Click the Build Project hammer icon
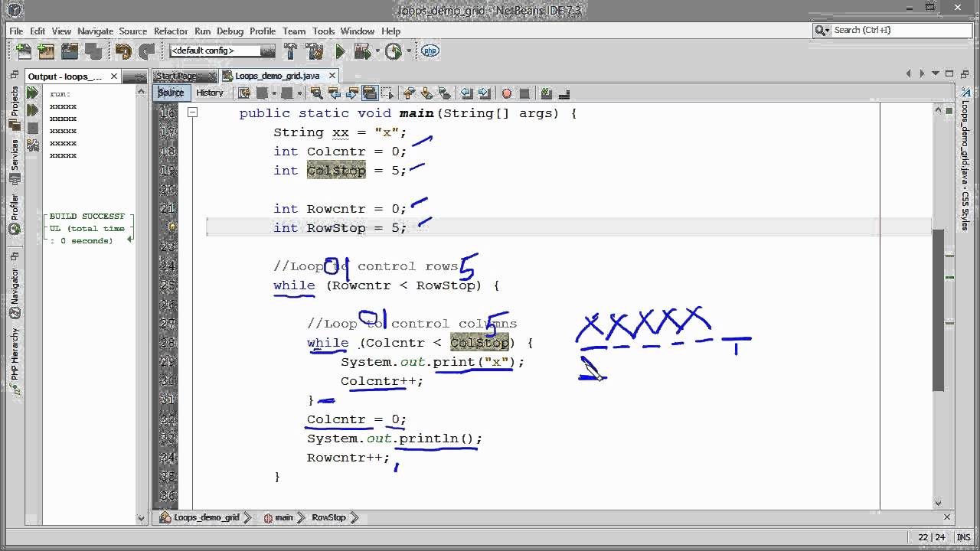Screen dimensions: 980x551 (x=290, y=51)
